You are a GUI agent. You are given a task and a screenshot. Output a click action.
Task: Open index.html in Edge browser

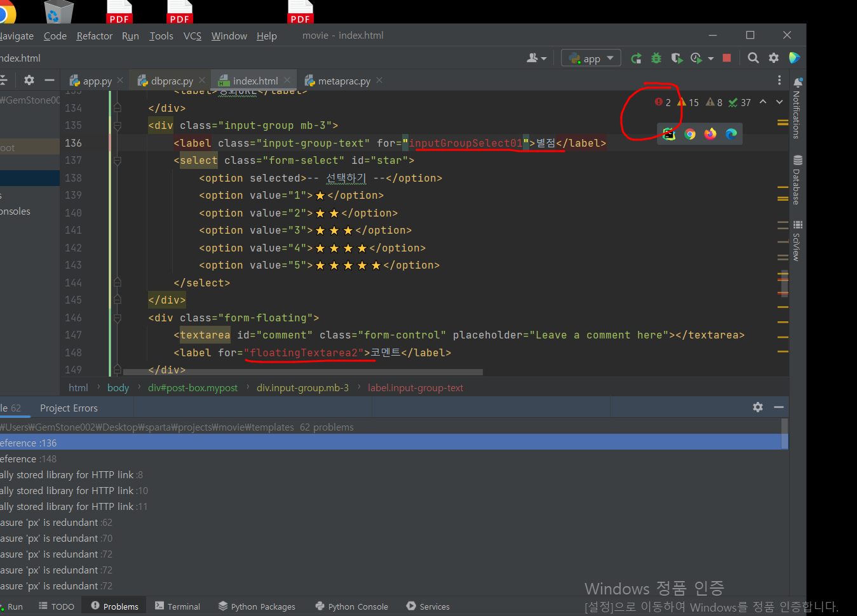click(x=731, y=134)
